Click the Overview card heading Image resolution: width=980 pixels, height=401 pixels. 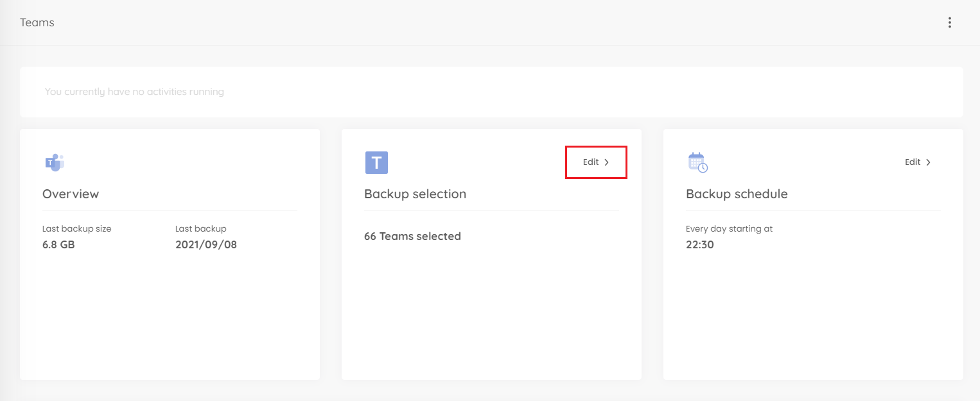pos(71,194)
